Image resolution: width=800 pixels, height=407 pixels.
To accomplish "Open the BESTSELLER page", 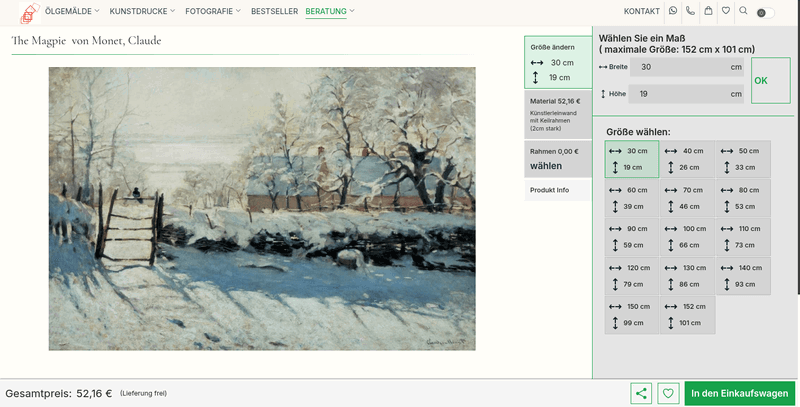I will tap(274, 11).
